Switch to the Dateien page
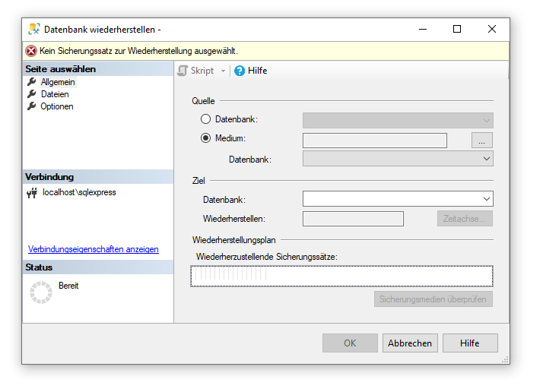 pyautogui.click(x=55, y=94)
